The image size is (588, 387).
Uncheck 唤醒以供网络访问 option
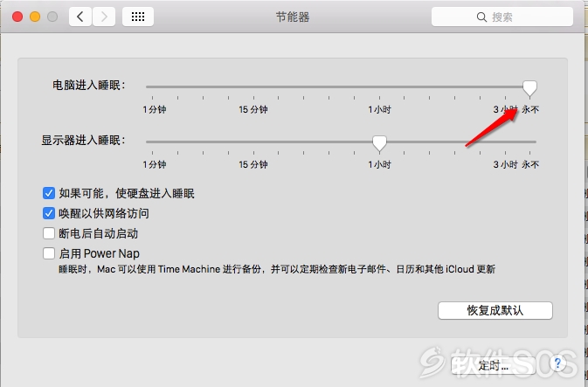click(x=49, y=213)
